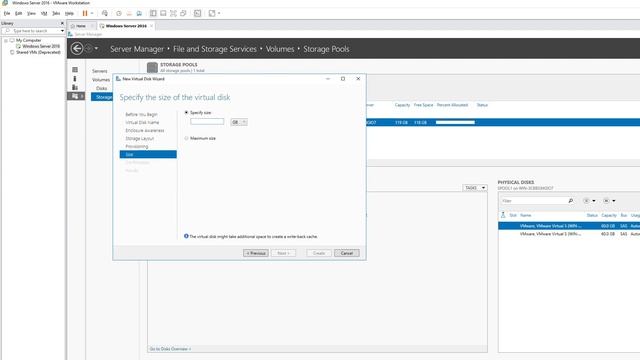
Task: Open the VMware View menu
Action: [31, 13]
